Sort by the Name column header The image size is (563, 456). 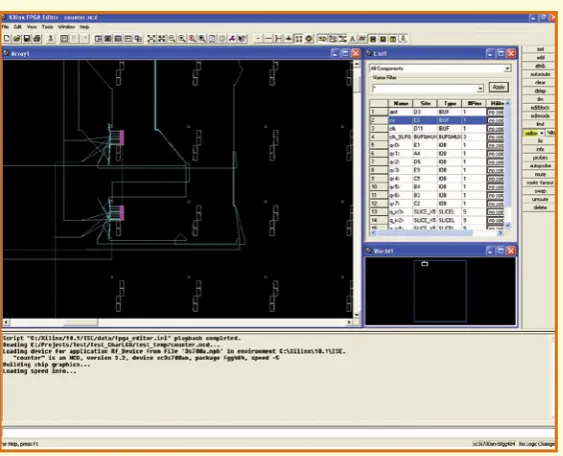pyautogui.click(x=400, y=103)
